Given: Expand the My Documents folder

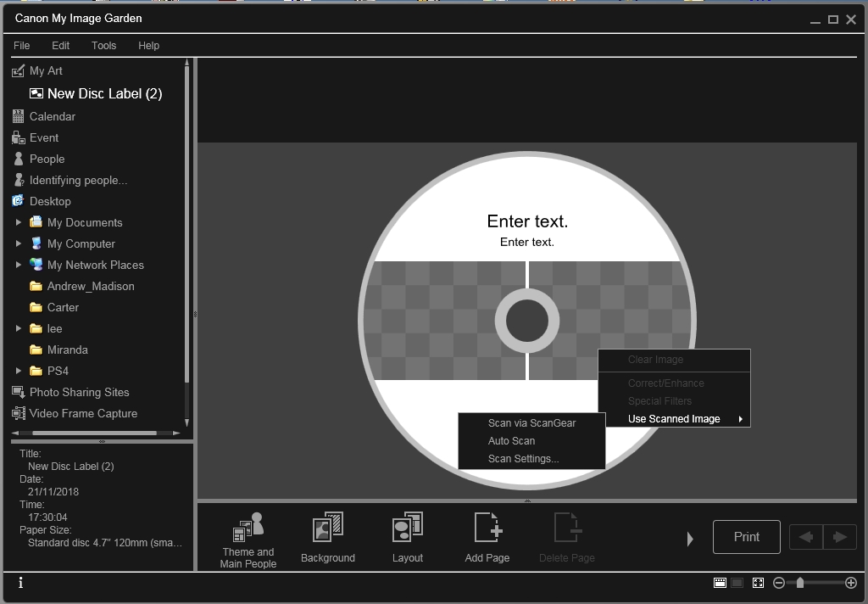Looking at the screenshot, I should coord(20,222).
